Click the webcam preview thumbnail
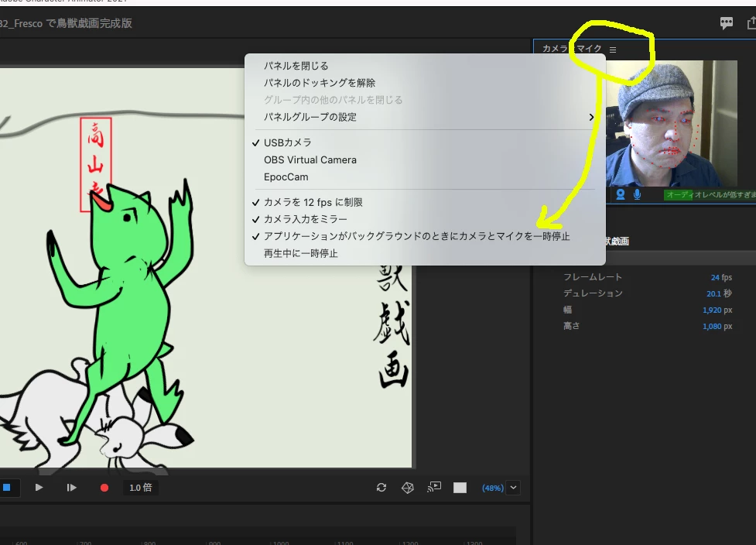756x545 pixels. pos(671,123)
